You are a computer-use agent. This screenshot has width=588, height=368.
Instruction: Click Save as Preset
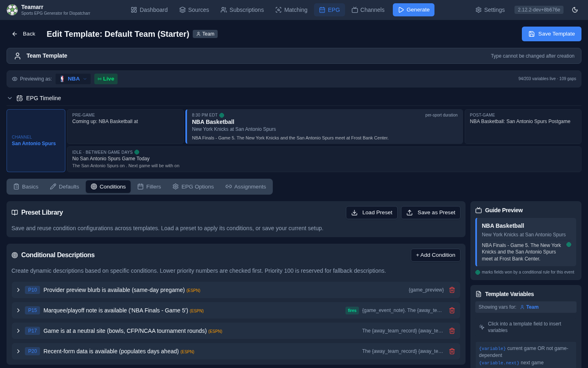431,213
